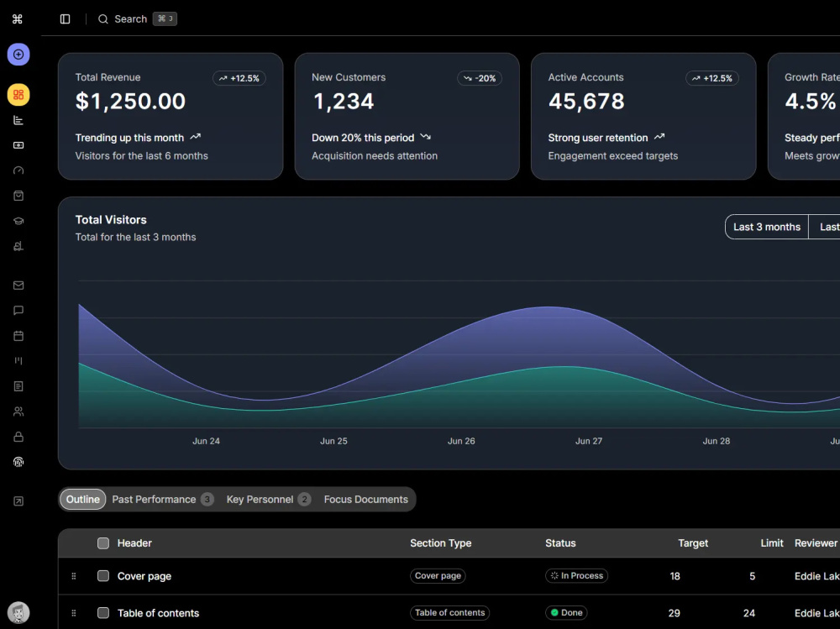Click the Done status badge
This screenshot has height=629, width=840.
pyautogui.click(x=566, y=613)
